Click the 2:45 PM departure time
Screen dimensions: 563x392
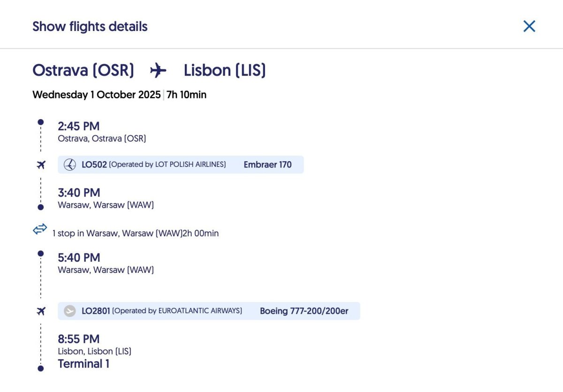coord(79,126)
